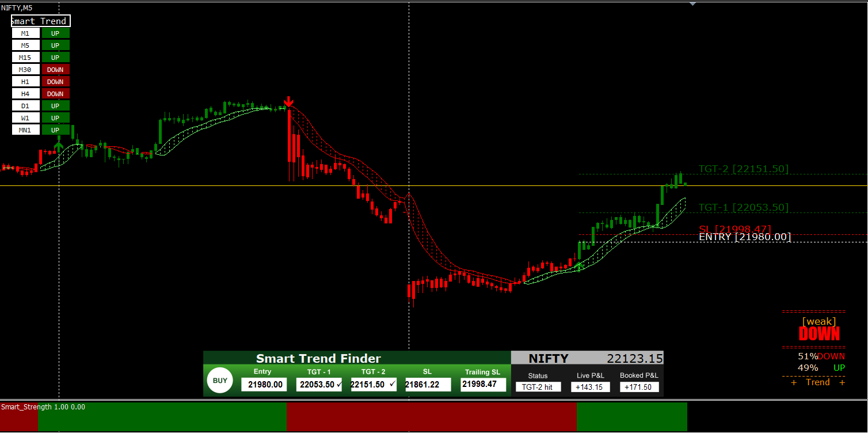This screenshot has width=868, height=433.
Task: Toggle the W1 UP signal
Action: click(55, 117)
